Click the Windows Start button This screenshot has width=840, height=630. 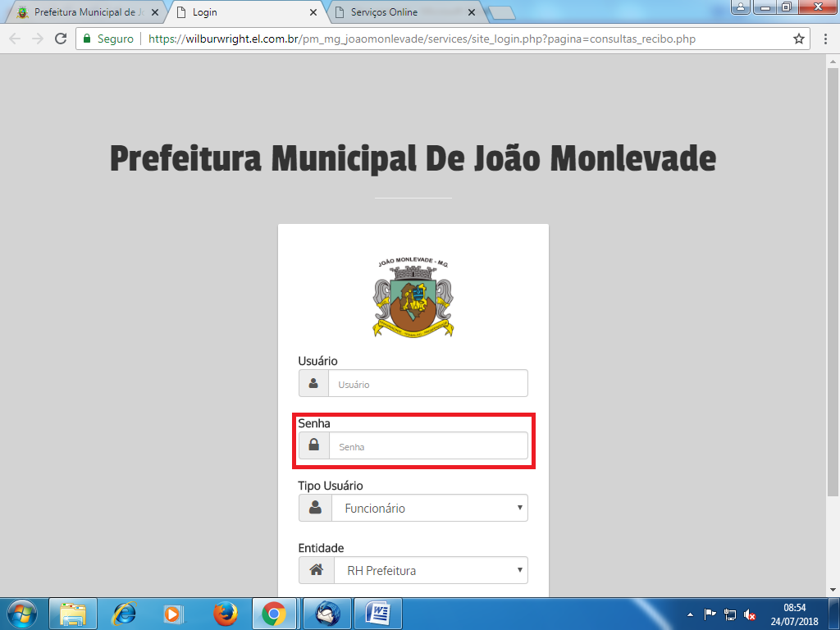[21, 614]
